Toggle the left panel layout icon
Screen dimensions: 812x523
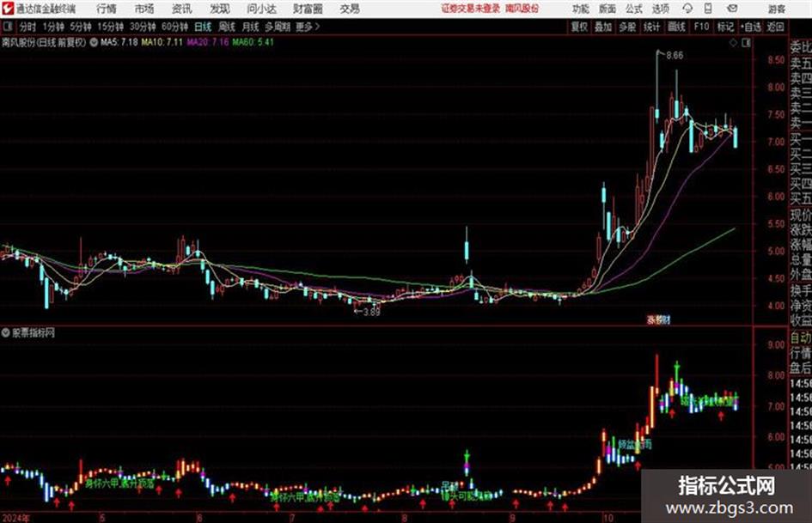(7, 27)
